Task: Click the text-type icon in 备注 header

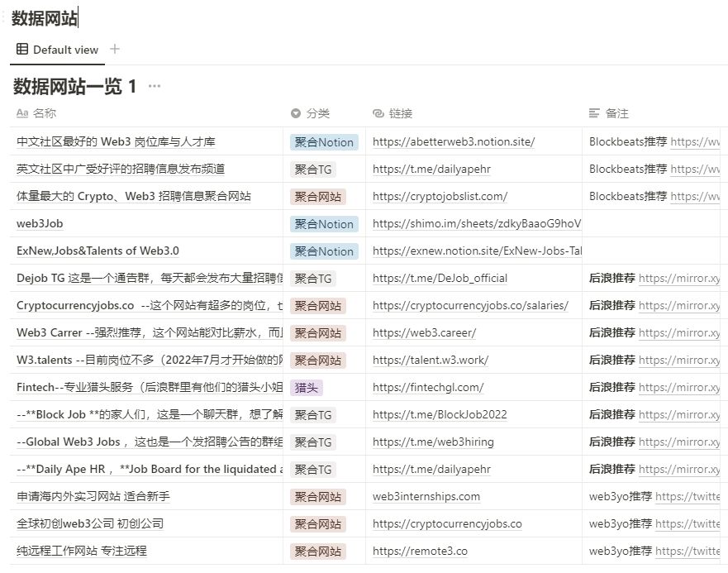Action: [x=594, y=113]
